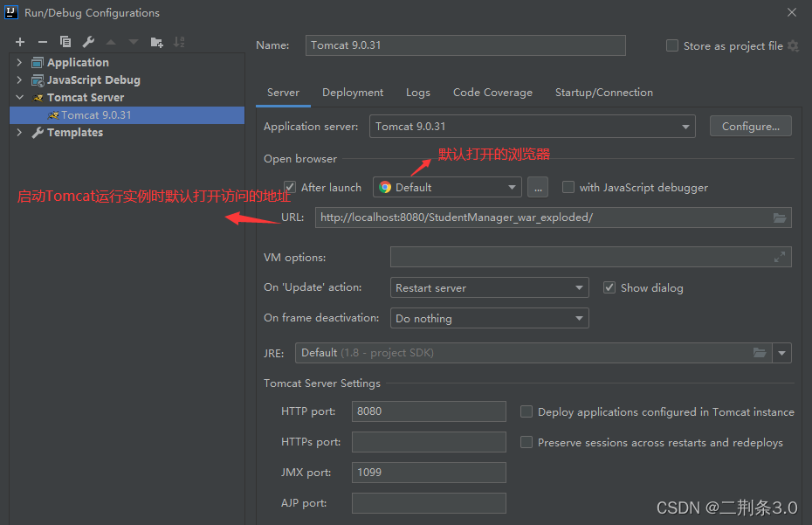This screenshot has width=812, height=525.
Task: Click the Chrome icon in browser selector
Action: click(385, 187)
